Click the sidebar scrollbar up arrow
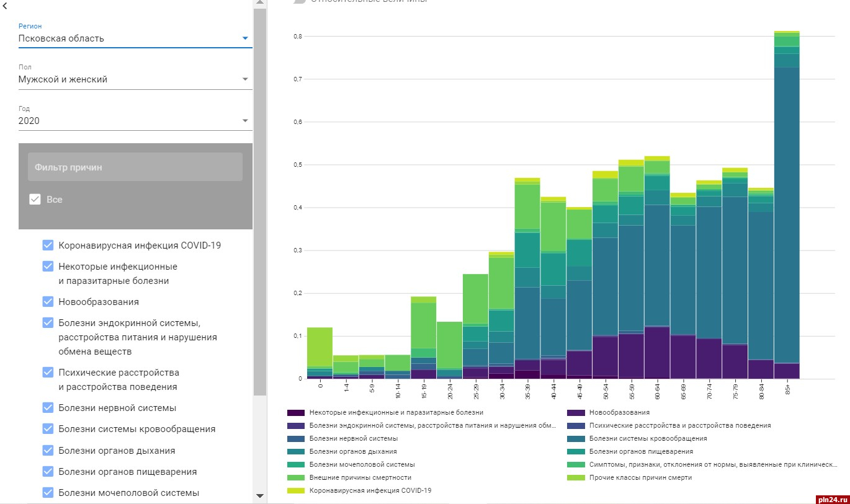The height and width of the screenshot is (504, 850). [260, 2]
